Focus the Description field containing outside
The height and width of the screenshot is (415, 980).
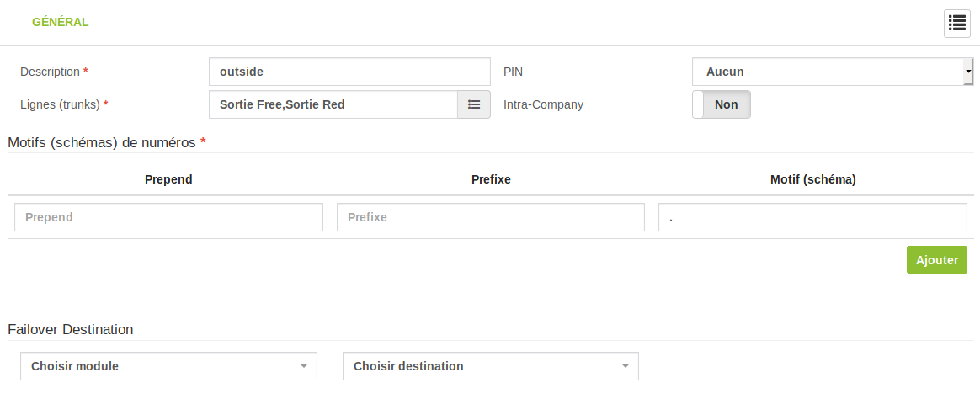pyautogui.click(x=350, y=72)
